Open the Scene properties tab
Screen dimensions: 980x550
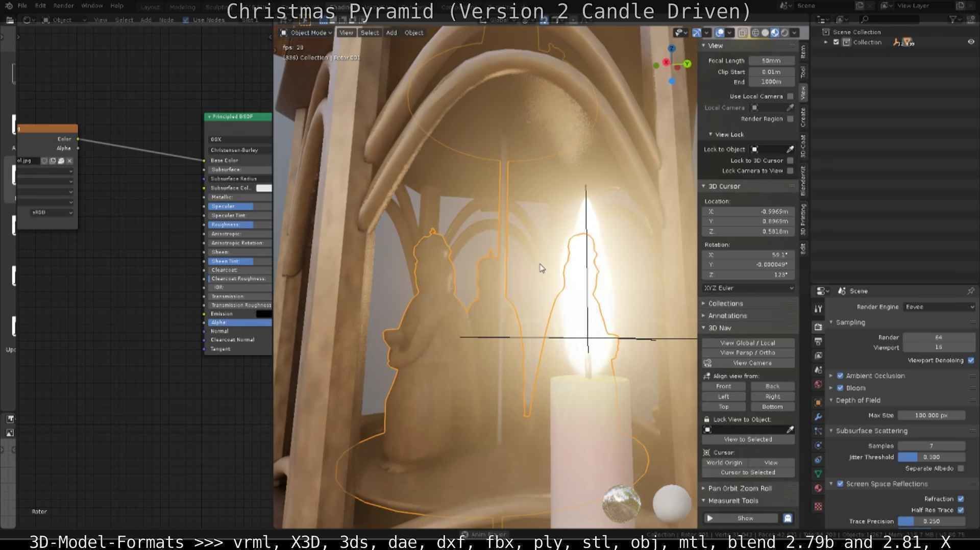click(x=818, y=370)
